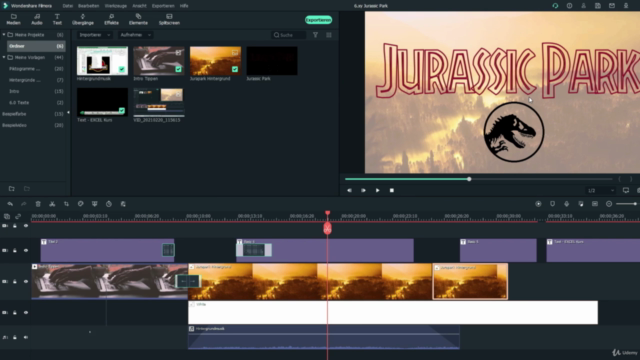640x360 pixels.
Task: Toggle the auto ripple link icon
Action: (18, 216)
